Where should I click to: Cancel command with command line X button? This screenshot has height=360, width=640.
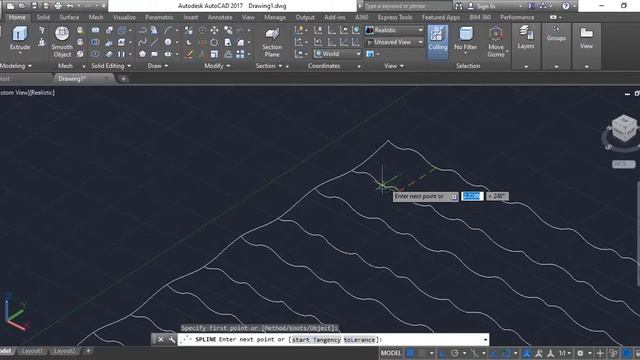click(161, 340)
